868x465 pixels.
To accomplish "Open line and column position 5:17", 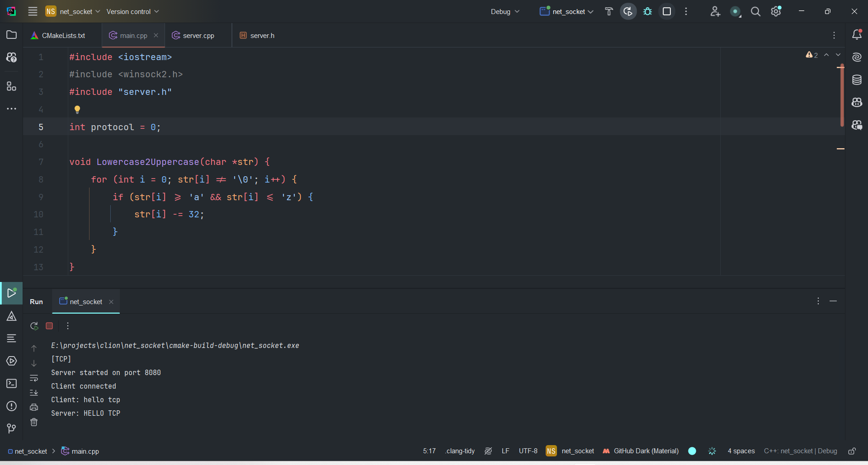I will [429, 451].
